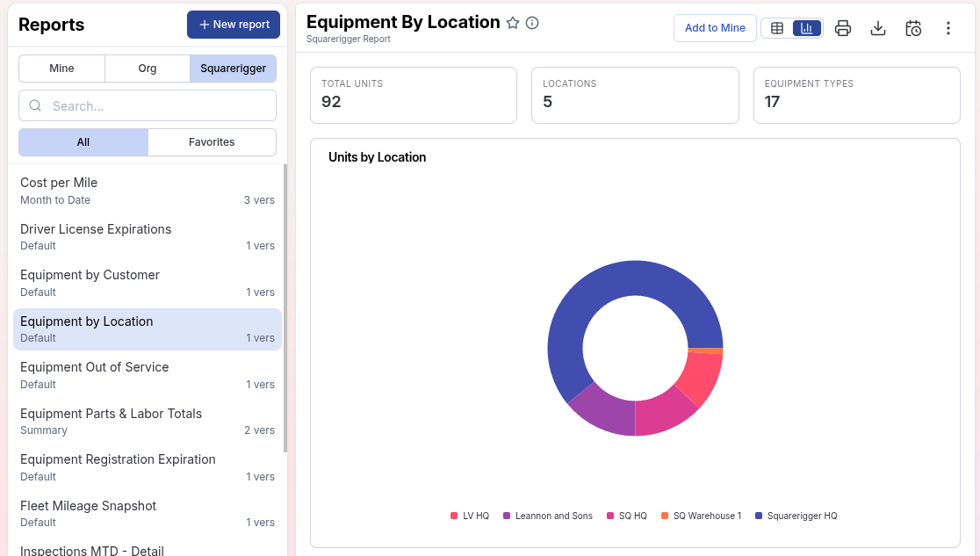Click the reports list scrollbar
The image size is (980, 556).
(x=285, y=307)
